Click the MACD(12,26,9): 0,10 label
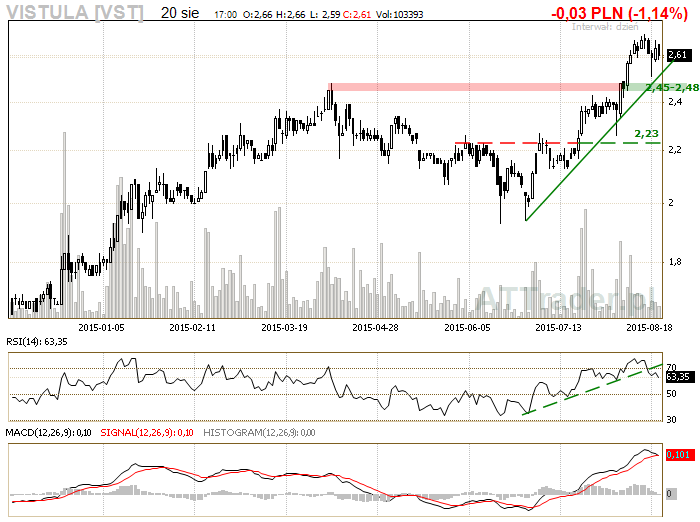This screenshot has height=522, width=700. 48,433
